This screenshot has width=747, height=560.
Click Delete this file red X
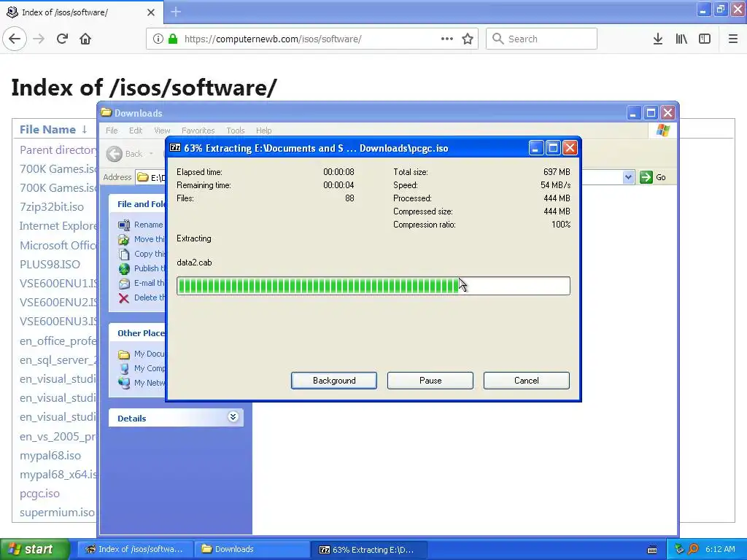(x=124, y=298)
